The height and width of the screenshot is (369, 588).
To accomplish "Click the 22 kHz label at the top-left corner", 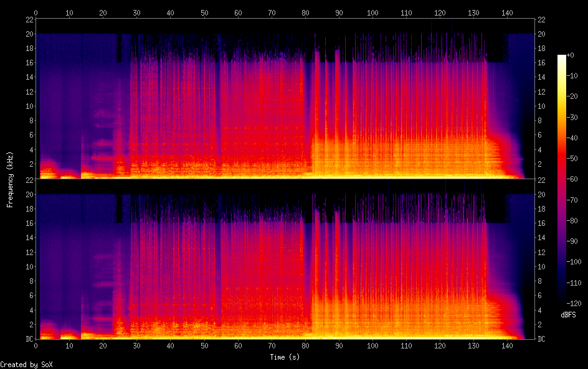I will 29,19.
